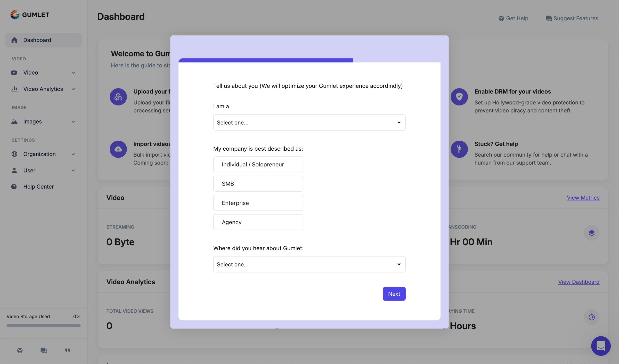Click the Playing Time stopwatch icon
This screenshot has width=619, height=364.
[x=591, y=317]
